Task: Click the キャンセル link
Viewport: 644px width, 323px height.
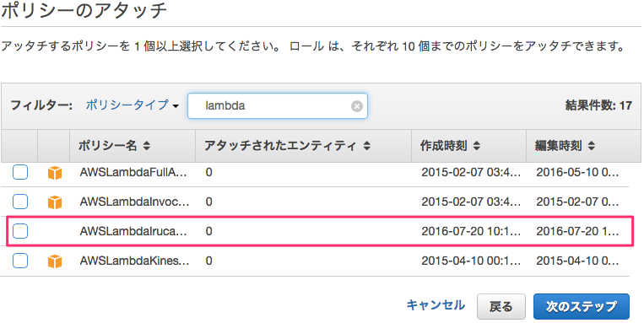Action: (436, 305)
